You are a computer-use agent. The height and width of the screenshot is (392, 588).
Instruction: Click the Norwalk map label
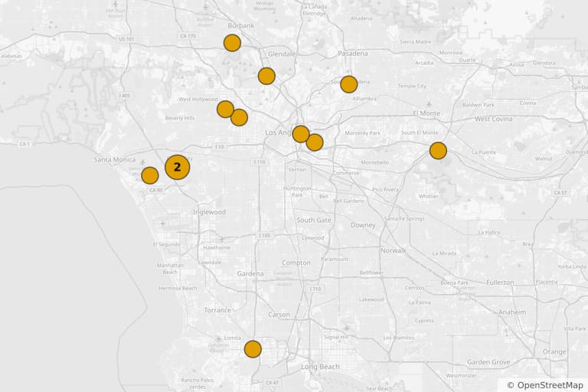394,250
